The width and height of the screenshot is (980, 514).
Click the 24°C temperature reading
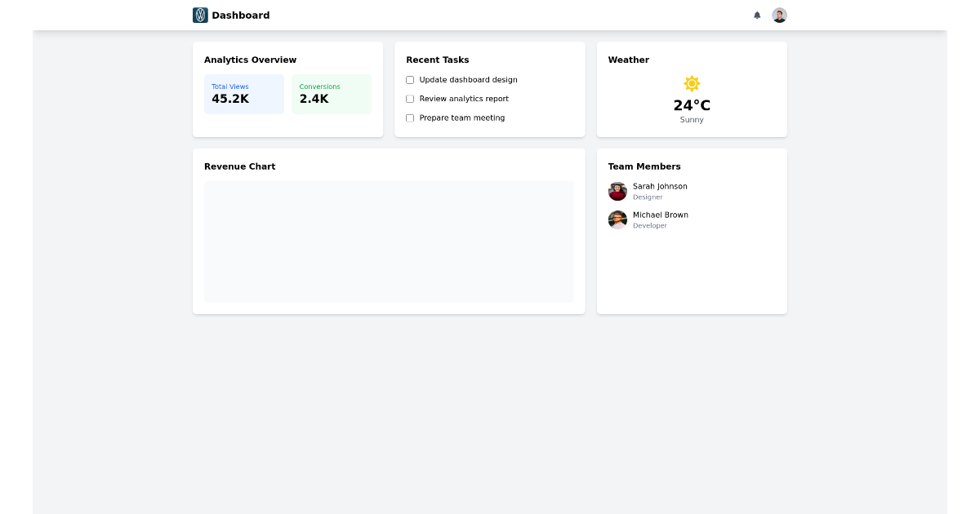pos(692,104)
